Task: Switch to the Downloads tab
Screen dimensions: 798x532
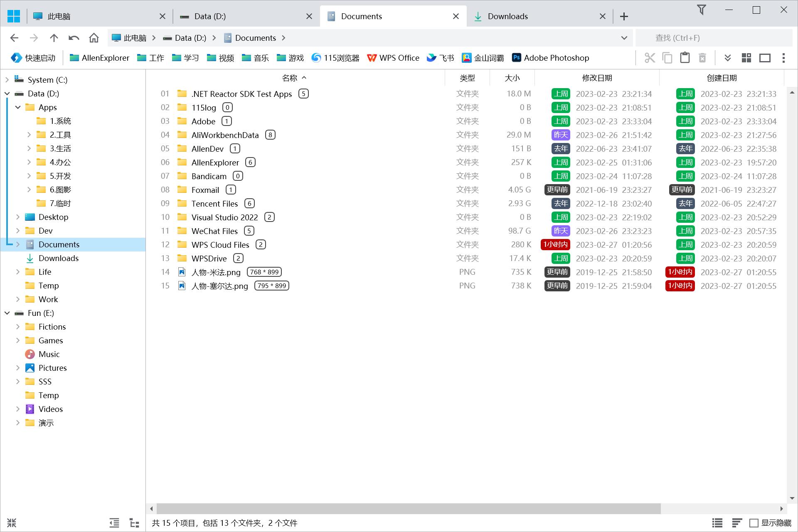Action: [507, 16]
